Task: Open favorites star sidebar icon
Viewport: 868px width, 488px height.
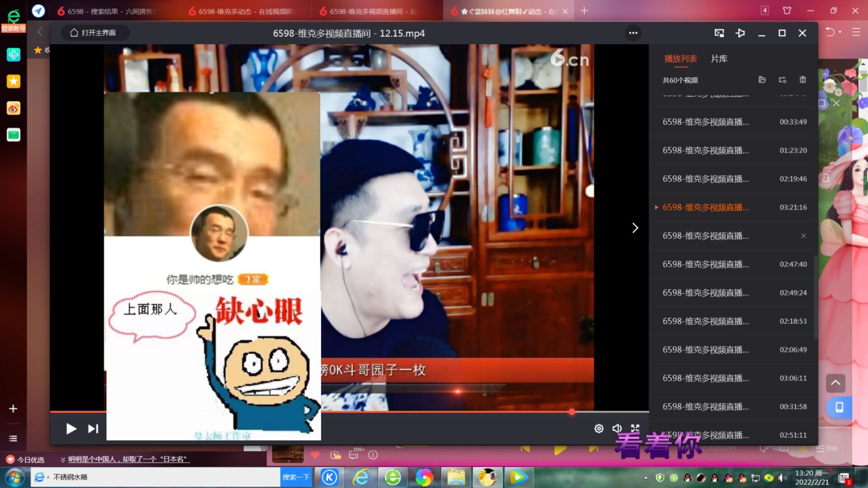Action: coord(14,81)
